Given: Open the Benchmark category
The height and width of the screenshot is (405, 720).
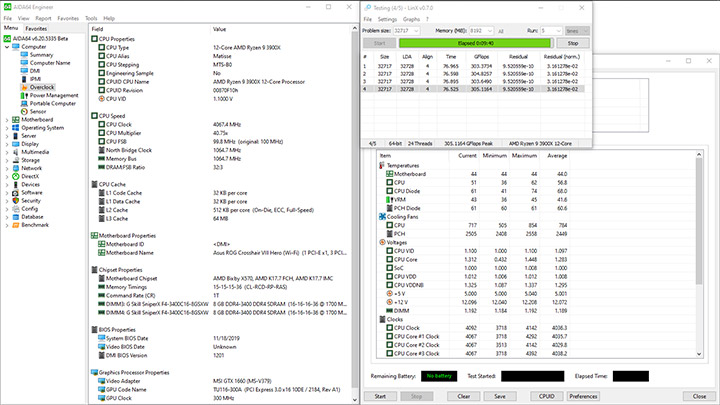Looking at the screenshot, I should tap(36, 225).
